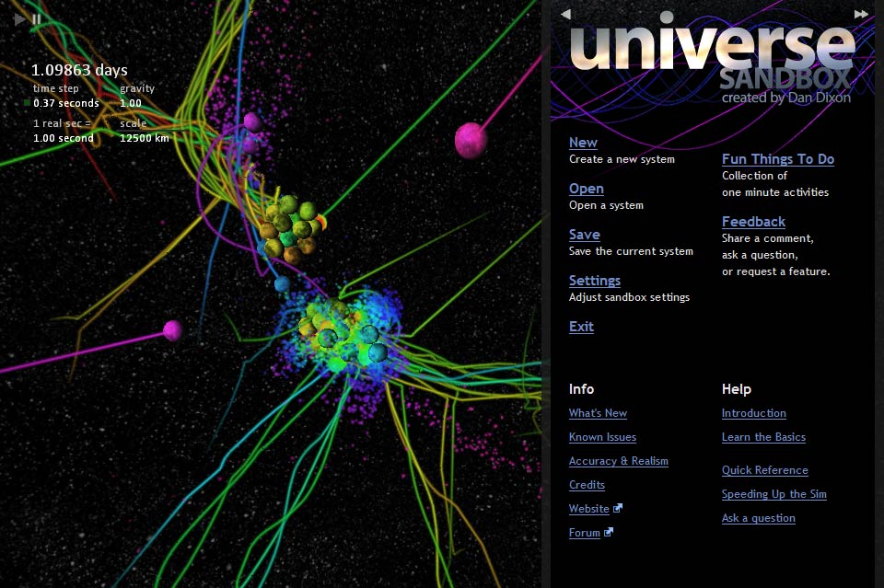
Task: Open Accuracy & Realism info
Action: coord(619,461)
